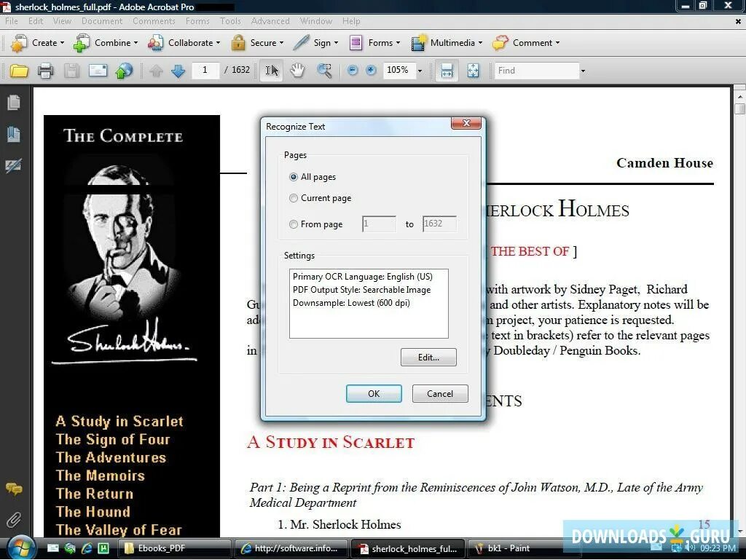This screenshot has width=746, height=560.
Task: Open the Advanced menu
Action: coord(270,21)
